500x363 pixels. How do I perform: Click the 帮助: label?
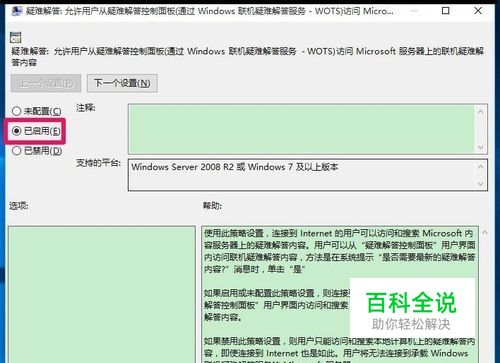tap(212, 206)
